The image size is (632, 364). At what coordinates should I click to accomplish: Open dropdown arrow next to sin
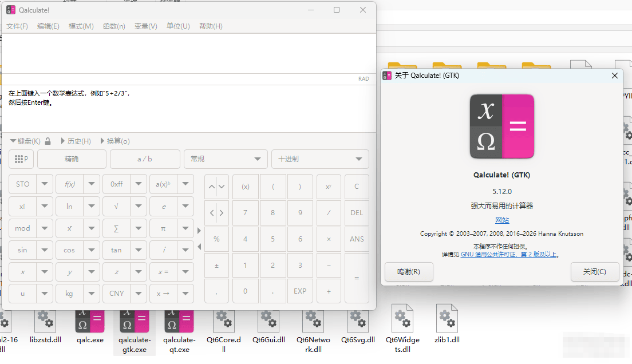coord(45,250)
